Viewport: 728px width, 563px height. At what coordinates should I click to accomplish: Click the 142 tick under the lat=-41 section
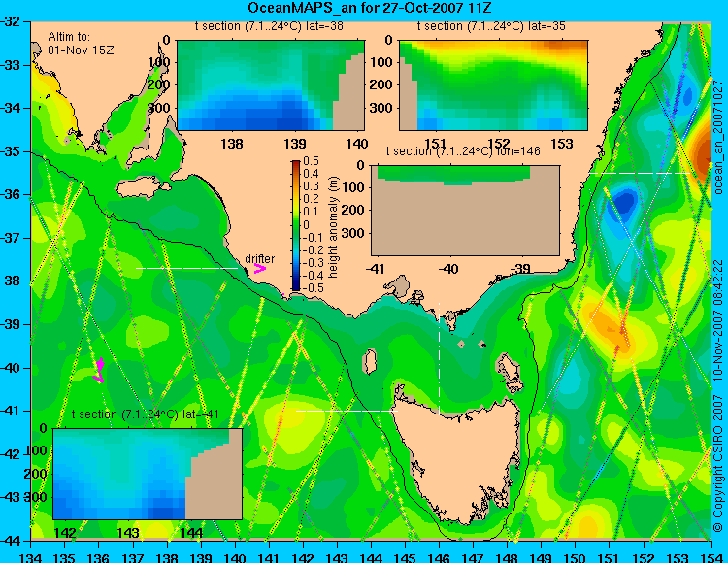click(65, 532)
